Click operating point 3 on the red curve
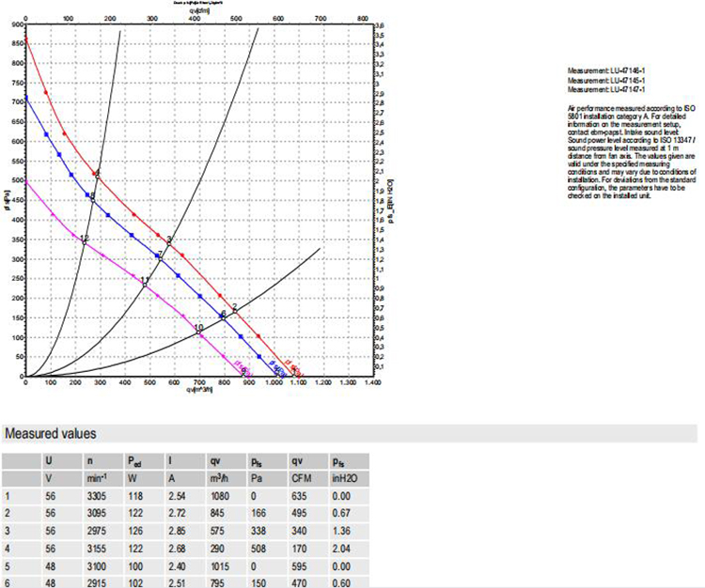The width and height of the screenshot is (705, 588). pyautogui.click(x=168, y=242)
